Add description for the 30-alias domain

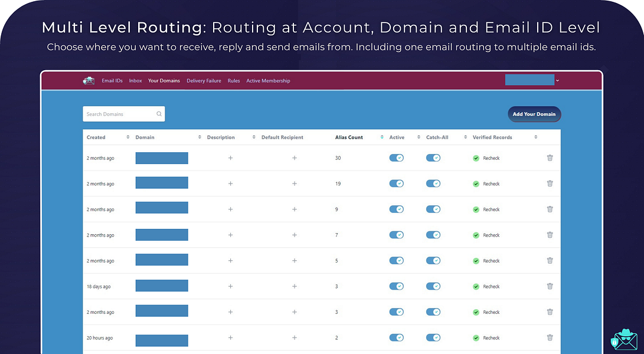(x=230, y=158)
